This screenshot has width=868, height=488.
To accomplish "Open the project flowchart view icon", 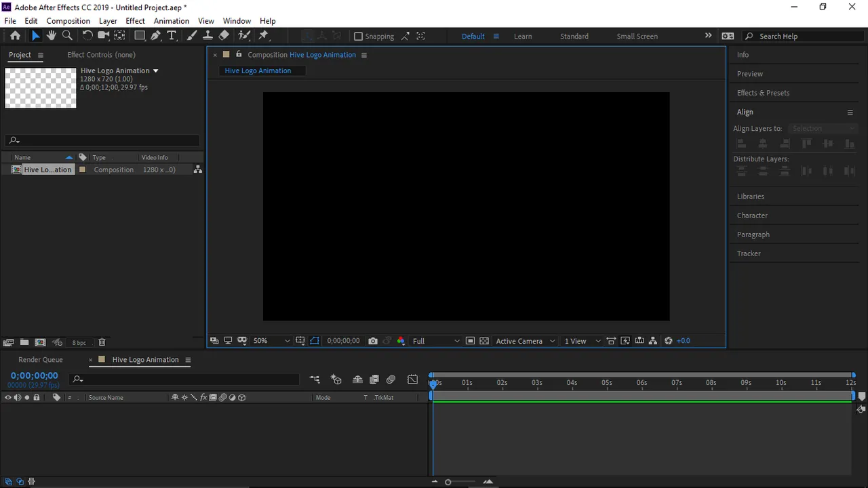I will (x=198, y=169).
